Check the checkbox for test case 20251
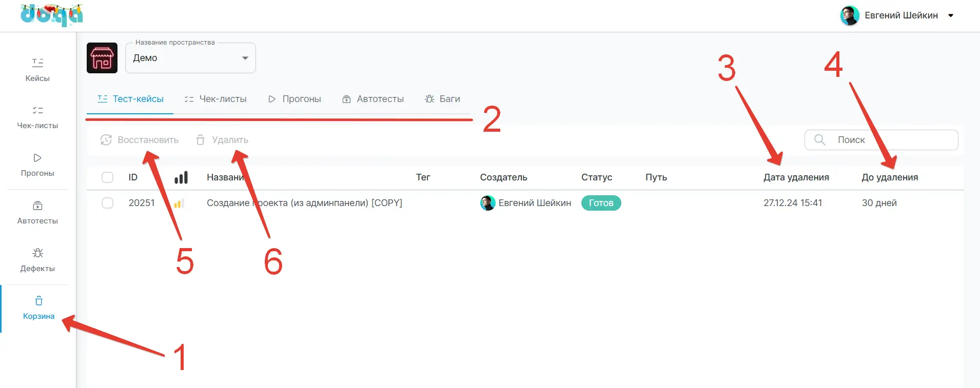This screenshot has height=388, width=980. pyautogui.click(x=107, y=203)
